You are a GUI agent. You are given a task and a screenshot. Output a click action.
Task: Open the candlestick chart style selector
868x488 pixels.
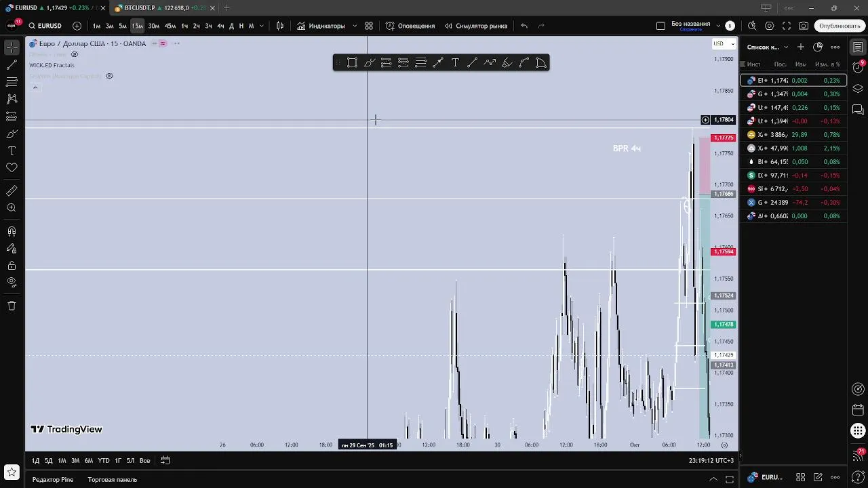(280, 26)
